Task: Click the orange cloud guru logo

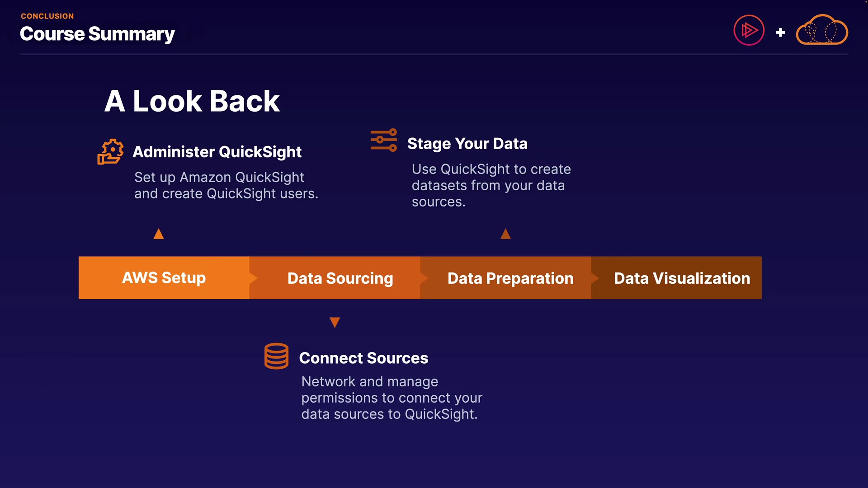Action: coord(821,31)
